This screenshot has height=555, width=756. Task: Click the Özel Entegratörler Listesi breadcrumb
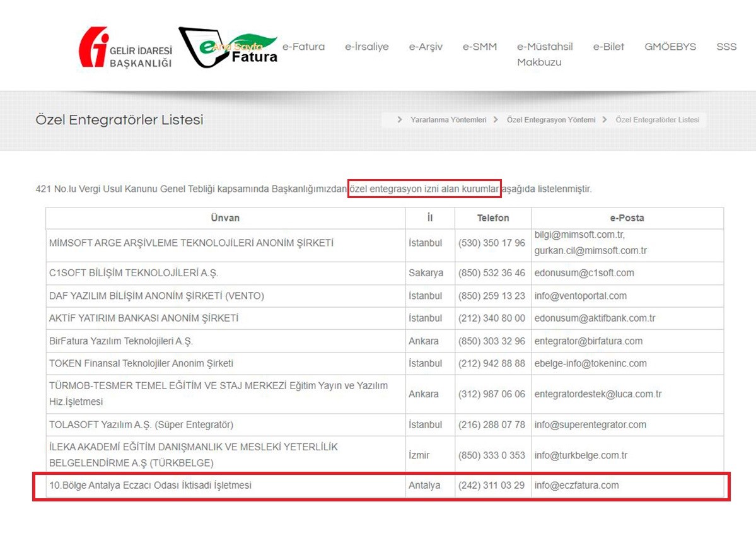tap(657, 120)
